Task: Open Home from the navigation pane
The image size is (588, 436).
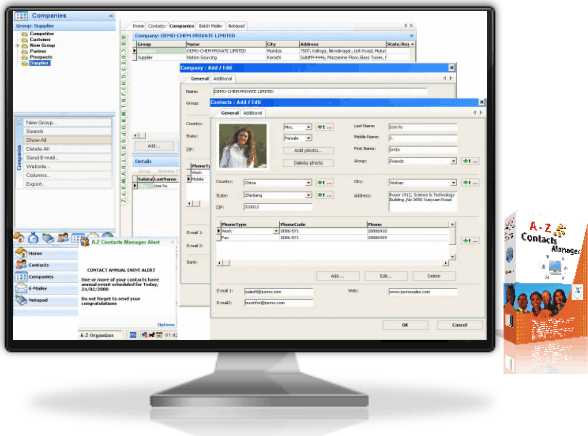Action: [x=46, y=253]
